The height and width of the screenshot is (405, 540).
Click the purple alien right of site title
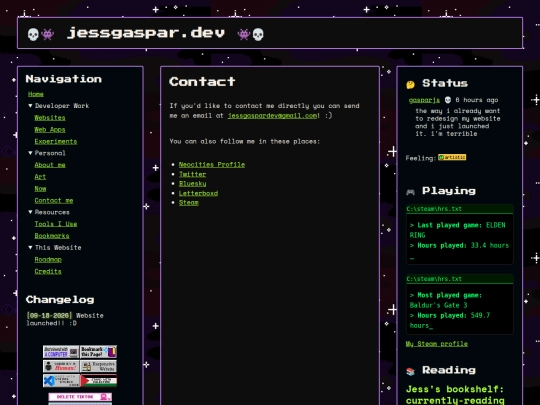[x=244, y=34]
